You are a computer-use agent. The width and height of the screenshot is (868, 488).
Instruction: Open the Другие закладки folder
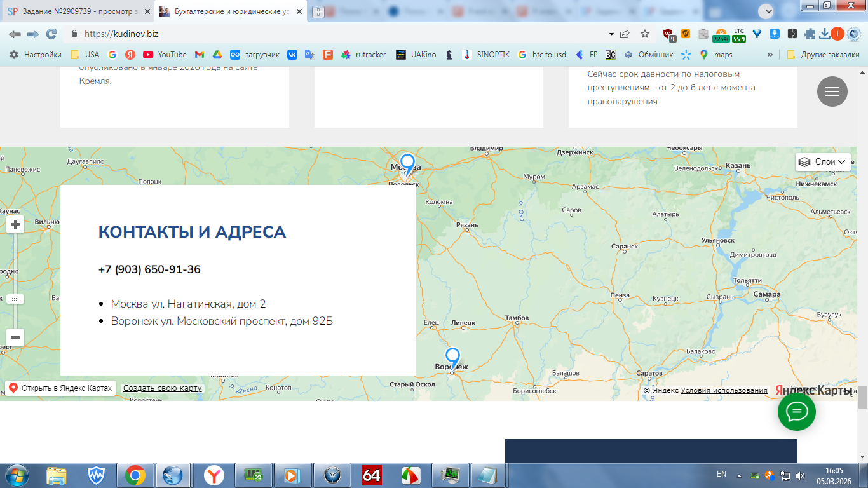point(823,55)
